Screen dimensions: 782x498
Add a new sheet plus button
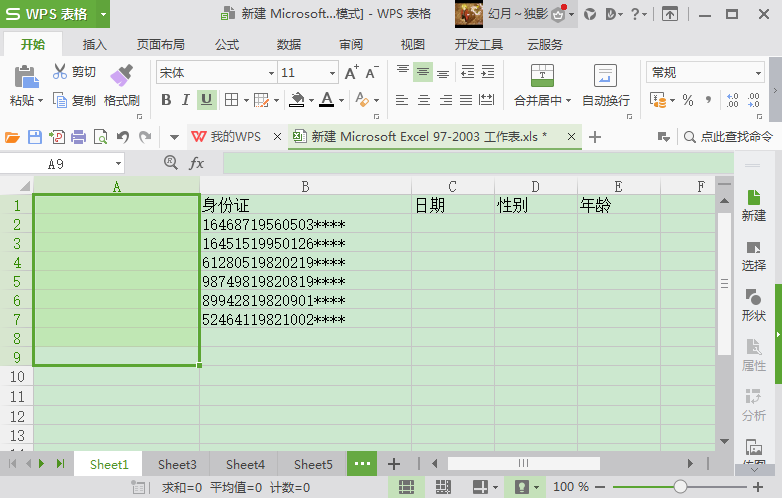coord(394,464)
